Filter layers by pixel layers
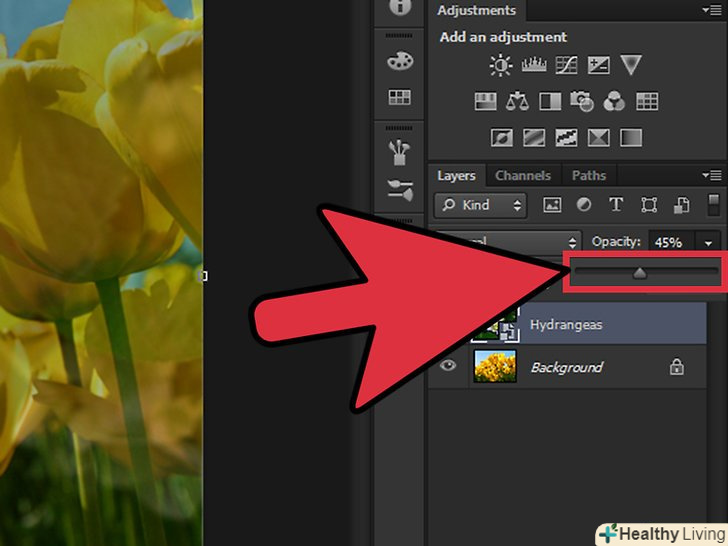The image size is (728, 546). [552, 205]
